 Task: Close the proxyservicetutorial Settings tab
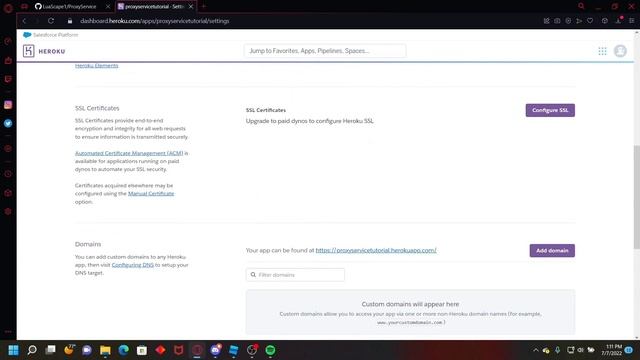(191, 7)
